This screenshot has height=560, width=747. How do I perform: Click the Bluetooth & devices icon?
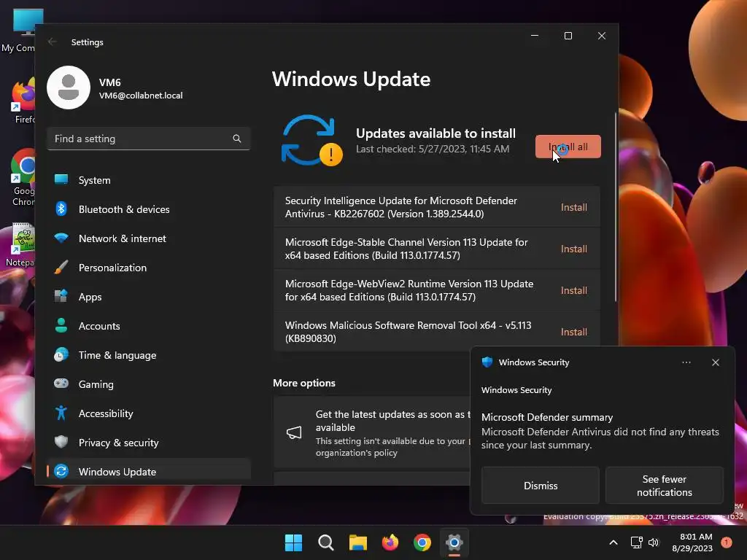[61, 209]
